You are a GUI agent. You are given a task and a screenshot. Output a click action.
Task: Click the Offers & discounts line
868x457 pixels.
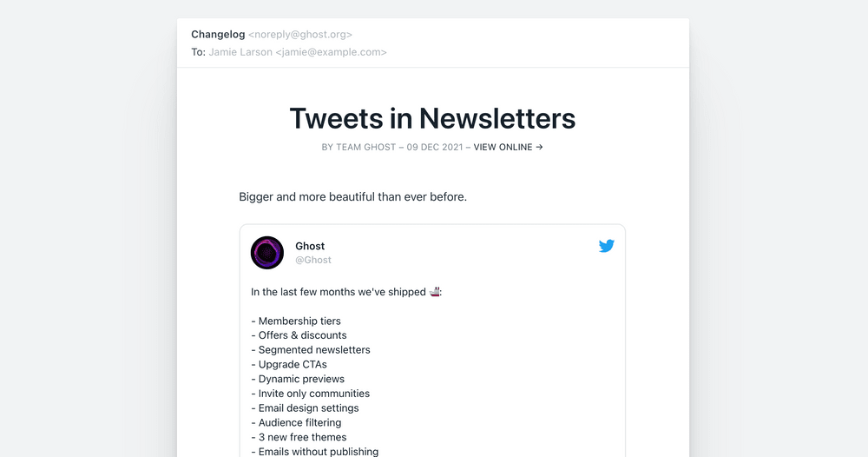[299, 335]
